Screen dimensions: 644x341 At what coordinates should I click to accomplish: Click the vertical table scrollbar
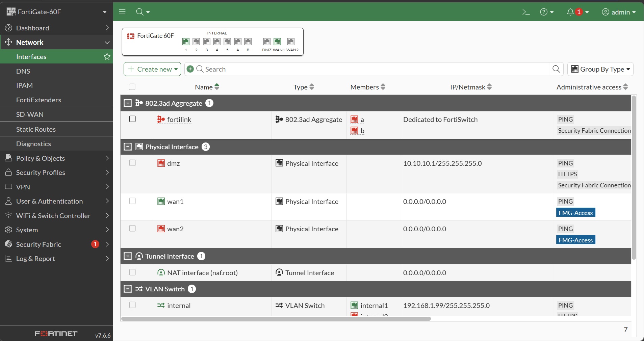pyautogui.click(x=634, y=177)
